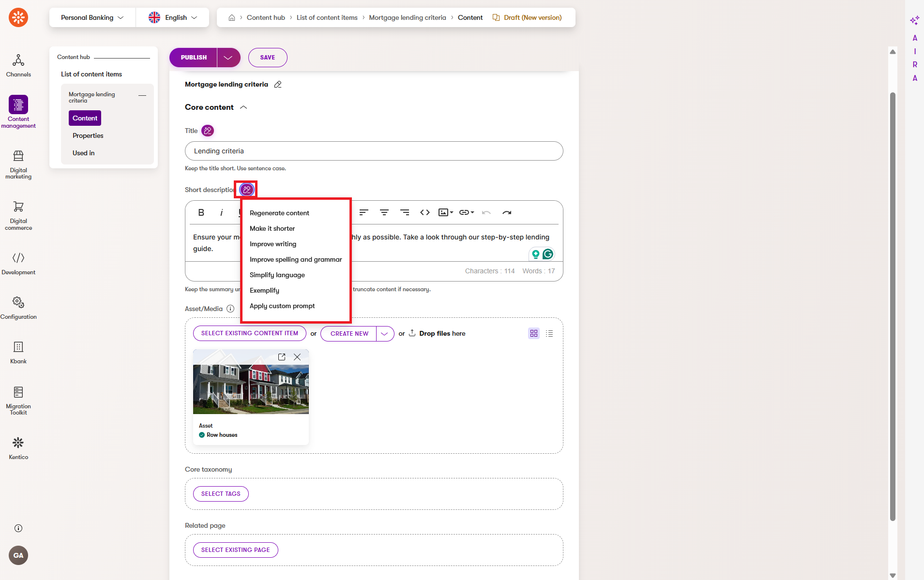Click the Bold formatting icon
Screen dimensions: 924x580
pos(201,212)
